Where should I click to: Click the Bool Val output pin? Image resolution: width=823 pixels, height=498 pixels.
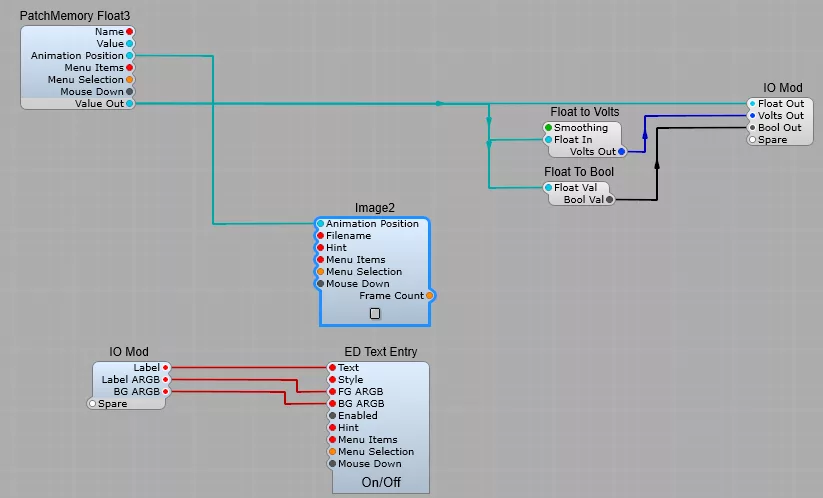[x=609, y=200]
